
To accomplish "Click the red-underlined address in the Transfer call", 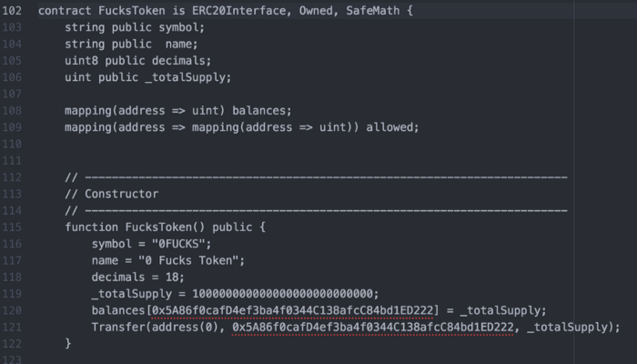I will 372,326.
